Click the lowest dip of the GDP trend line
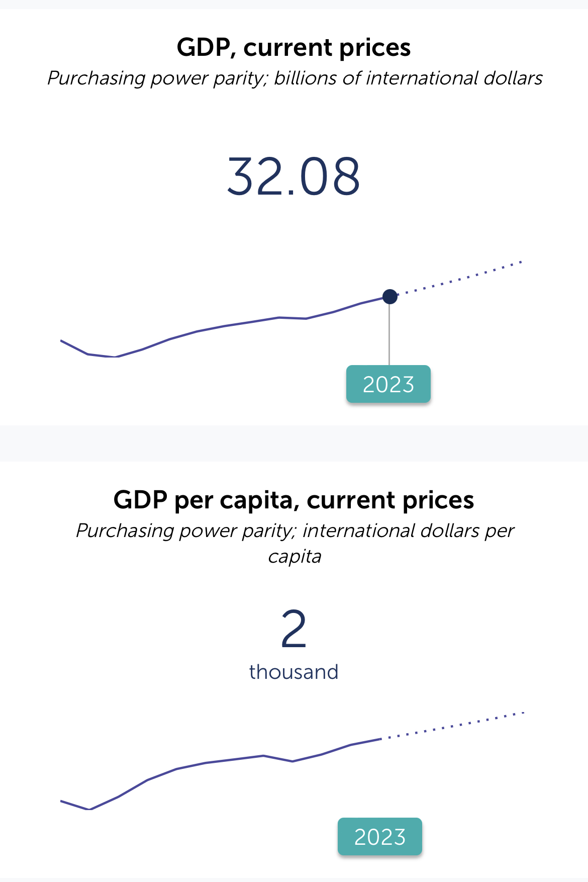This screenshot has height=882, width=588. point(116,357)
